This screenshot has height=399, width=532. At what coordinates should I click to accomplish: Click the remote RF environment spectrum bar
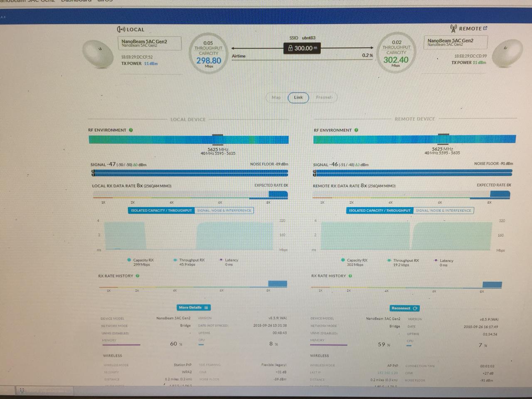point(414,139)
